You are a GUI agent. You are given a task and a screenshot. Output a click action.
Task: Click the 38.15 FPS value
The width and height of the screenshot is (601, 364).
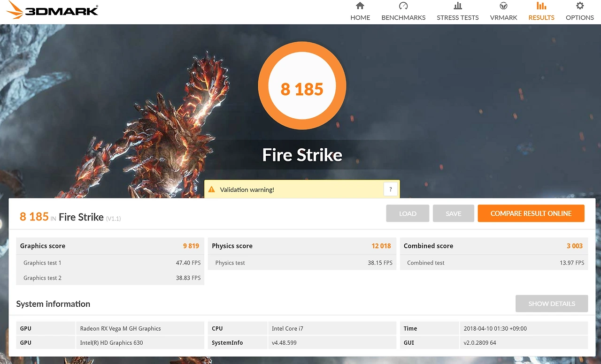[380, 263]
